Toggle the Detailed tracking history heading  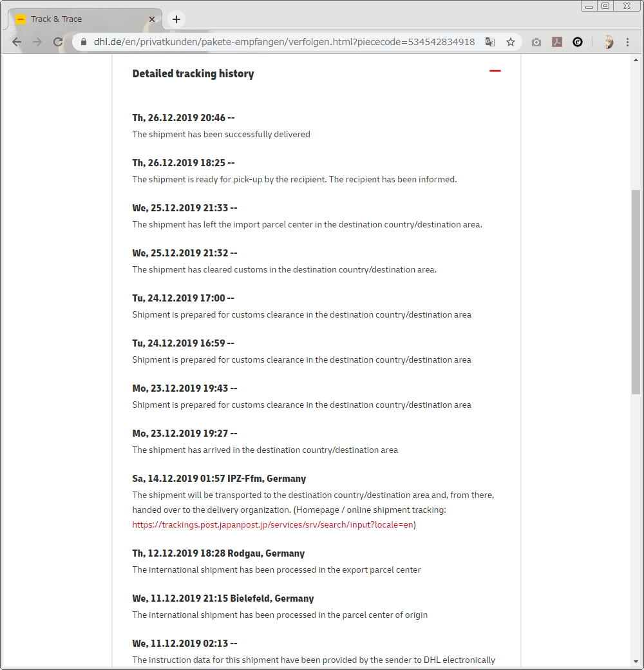[x=193, y=74]
